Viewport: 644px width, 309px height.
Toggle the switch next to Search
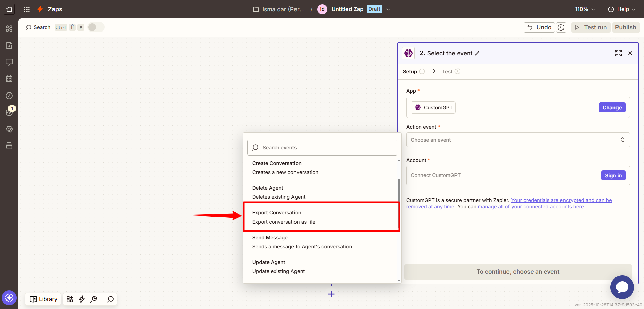click(96, 27)
